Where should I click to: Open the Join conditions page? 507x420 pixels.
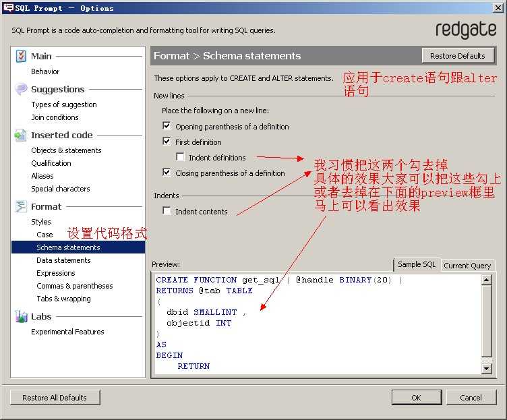[55, 117]
